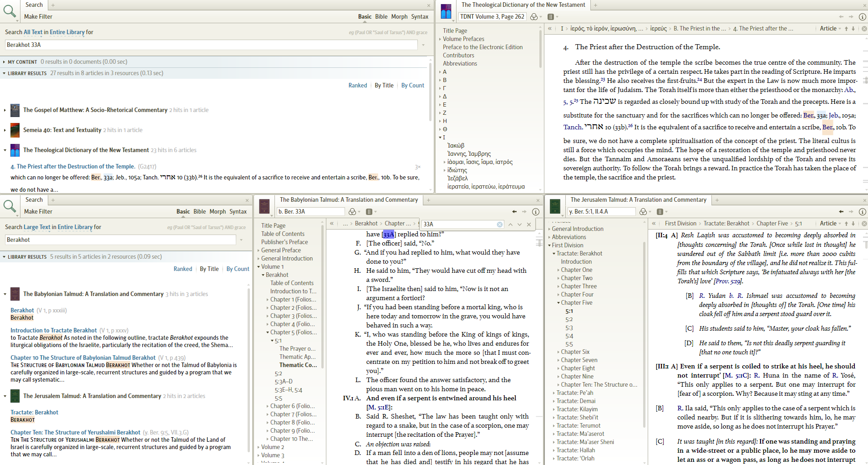Select The Babylonian Talmud panel tab
868x465 pixels.
348,200
